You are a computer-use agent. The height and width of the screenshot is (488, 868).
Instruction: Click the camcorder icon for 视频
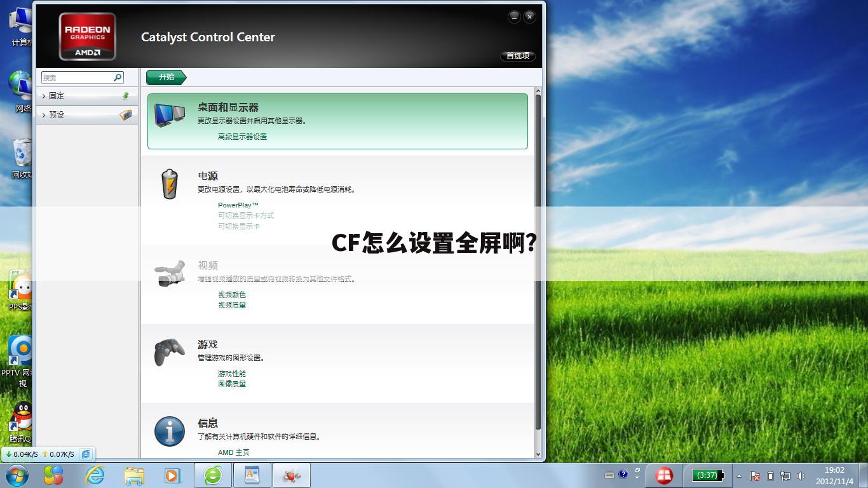tap(170, 273)
